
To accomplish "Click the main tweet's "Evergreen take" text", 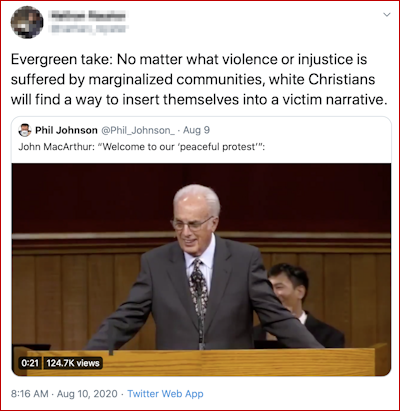I will (x=61, y=60).
